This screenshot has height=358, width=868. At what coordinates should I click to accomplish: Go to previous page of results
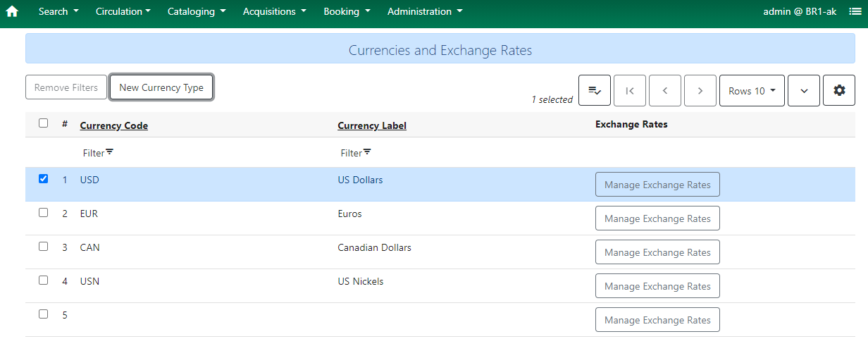click(665, 91)
